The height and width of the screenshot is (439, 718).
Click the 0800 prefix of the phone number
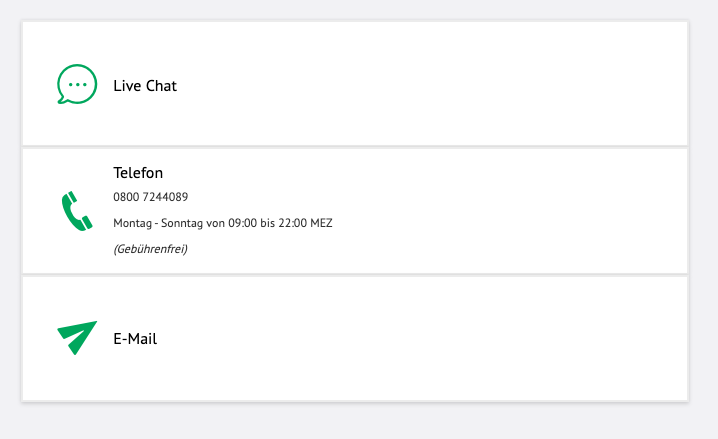[126, 197]
